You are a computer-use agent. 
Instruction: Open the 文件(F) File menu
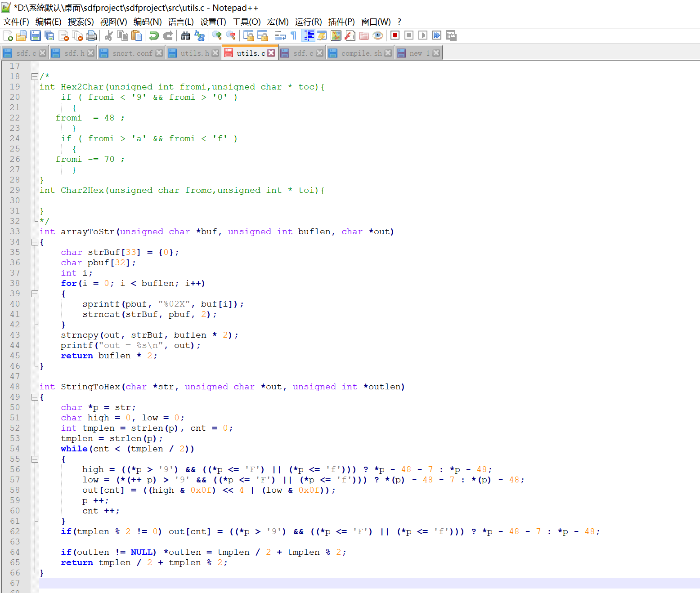(16, 22)
